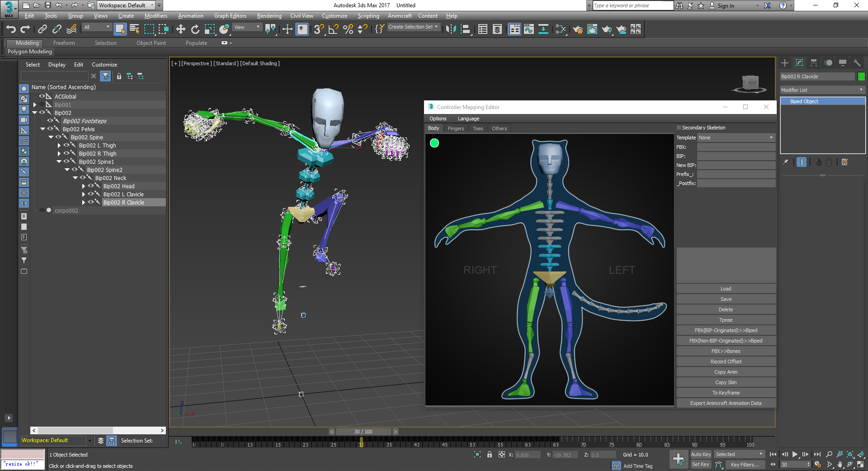Viewport: 868px width, 471px height.
Task: Click the Copy Anim button
Action: [x=726, y=372]
